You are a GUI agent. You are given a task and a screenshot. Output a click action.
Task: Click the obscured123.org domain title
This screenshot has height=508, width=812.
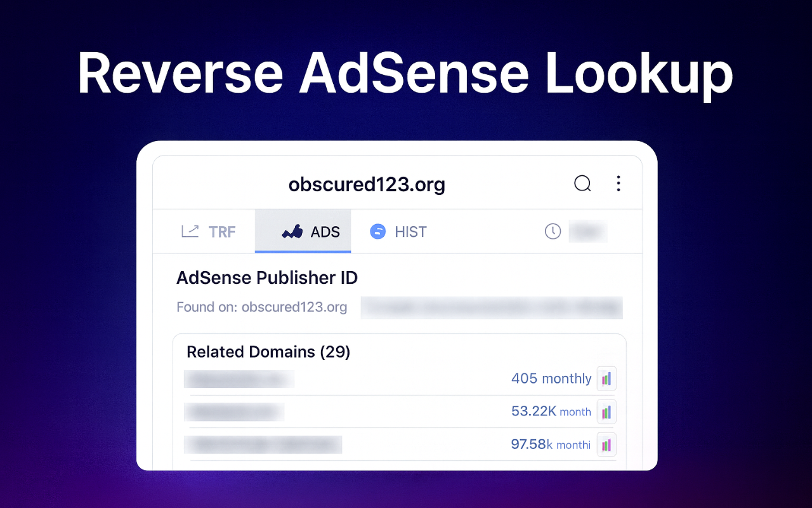[x=367, y=184]
